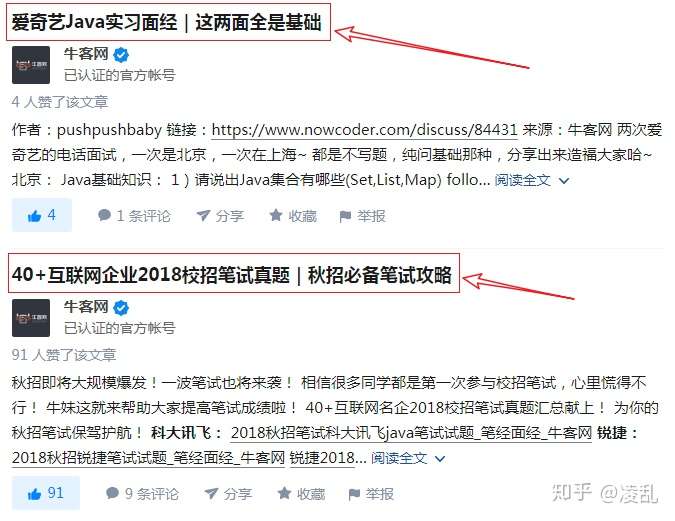Favorite the second article with 收藏 star
The height and width of the screenshot is (521, 675).
coord(284,493)
